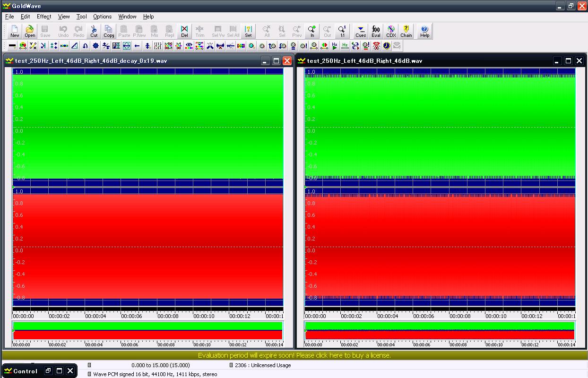This screenshot has width=588, height=378.
Task: Click the grayed Save toolbar button
Action: (45, 31)
